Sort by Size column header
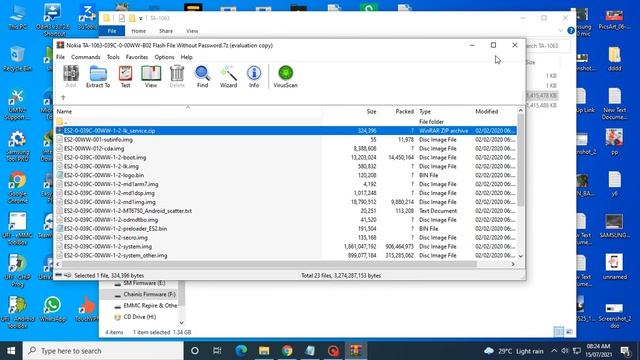Viewport: 640px width, 360px height. pyautogui.click(x=350, y=111)
